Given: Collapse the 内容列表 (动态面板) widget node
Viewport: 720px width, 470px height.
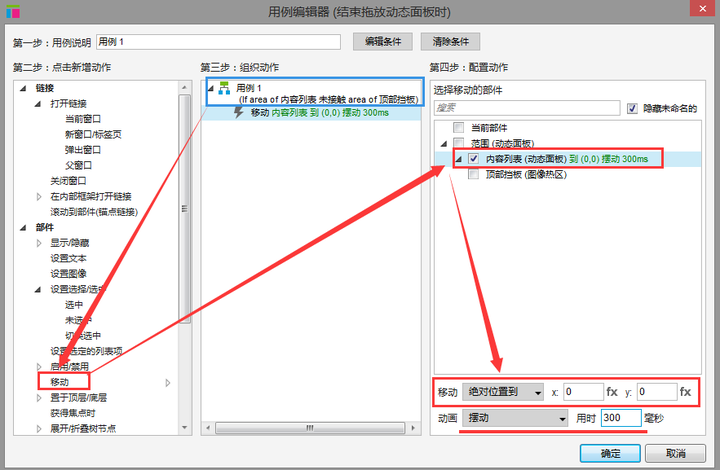Looking at the screenshot, I should point(458,159).
